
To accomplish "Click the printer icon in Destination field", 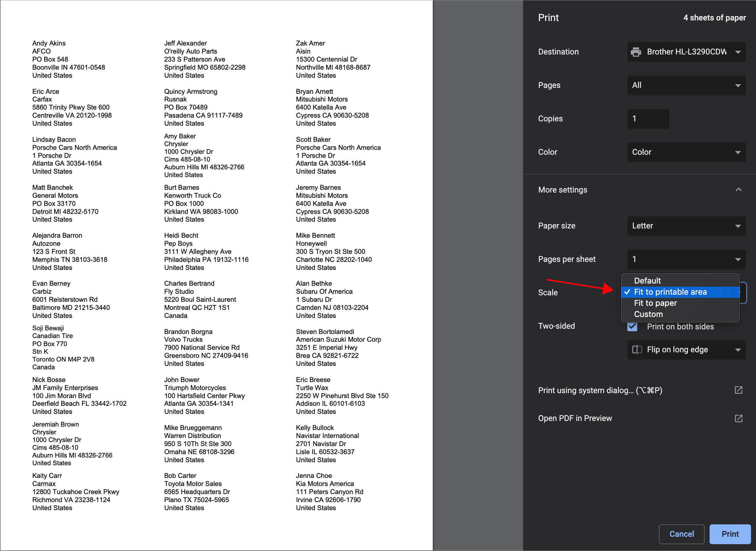I will tap(636, 52).
